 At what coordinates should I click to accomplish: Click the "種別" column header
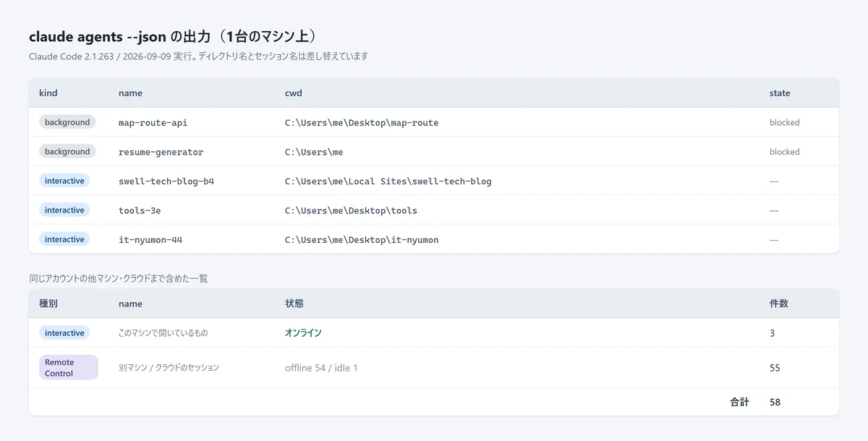[48, 304]
